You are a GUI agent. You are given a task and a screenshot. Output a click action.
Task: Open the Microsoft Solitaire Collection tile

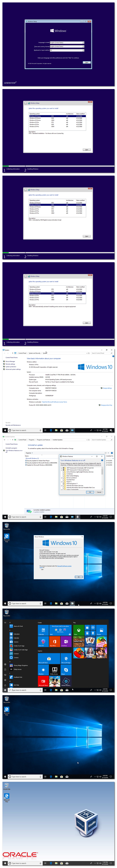click(90, 642)
